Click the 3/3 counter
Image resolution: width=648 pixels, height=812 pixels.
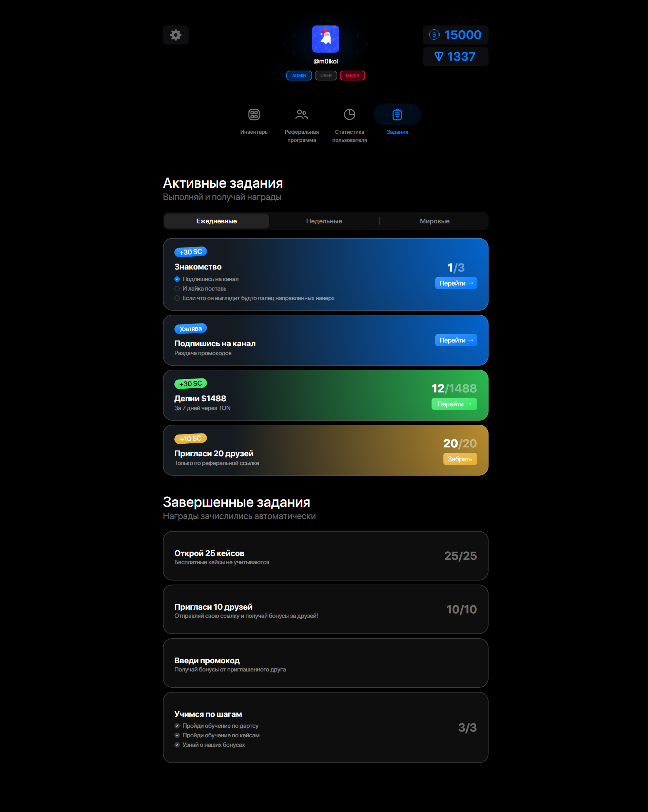[468, 727]
